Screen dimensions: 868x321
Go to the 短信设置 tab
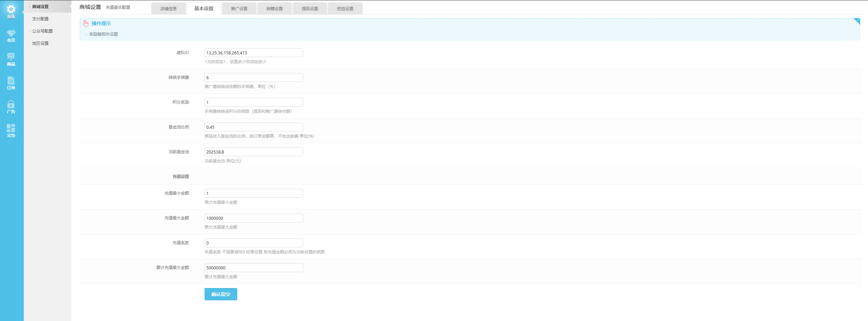pos(345,9)
